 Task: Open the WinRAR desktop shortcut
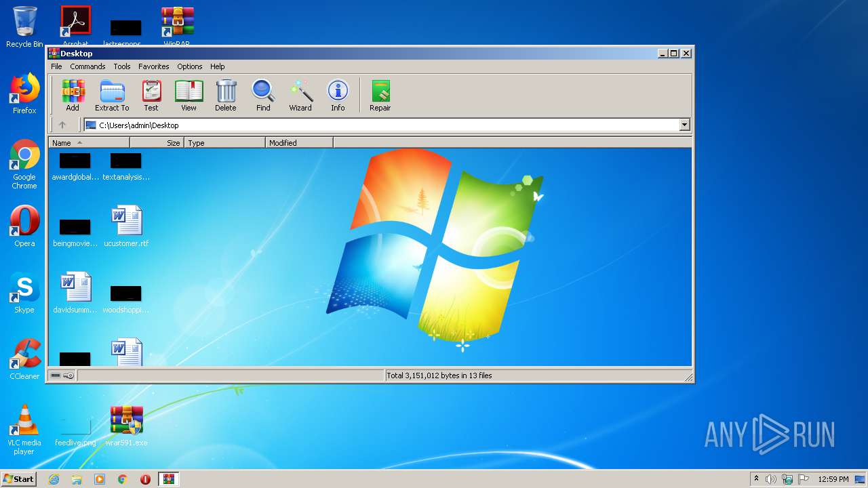(x=177, y=26)
